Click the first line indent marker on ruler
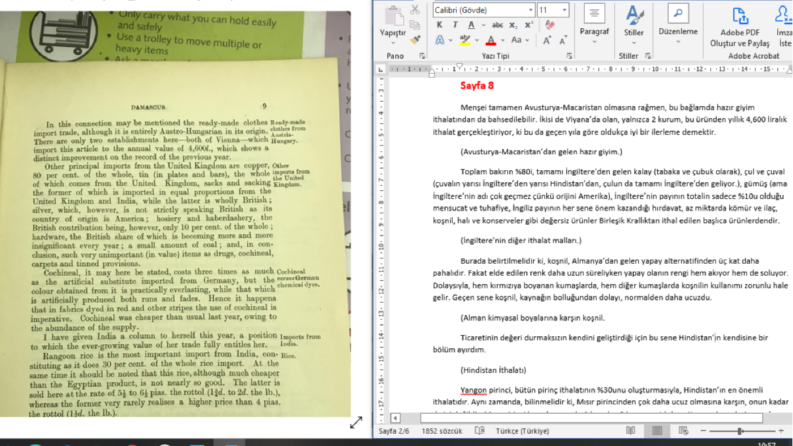This screenshot has height=446, width=793. click(459, 66)
